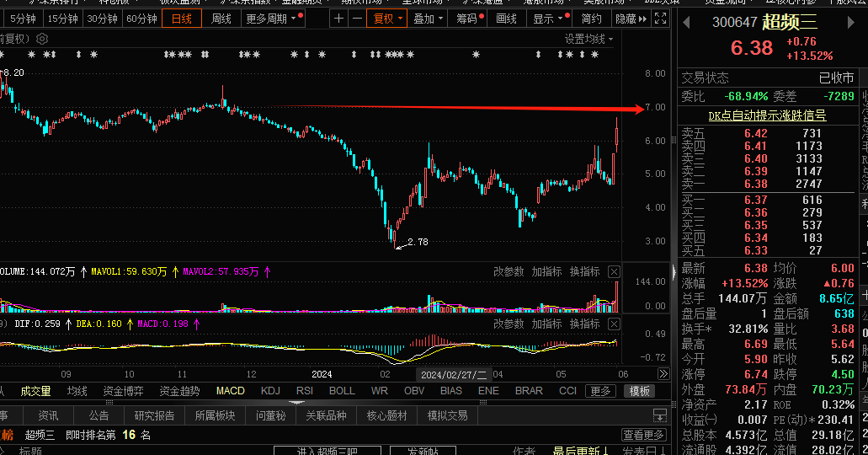
Task: Open 核心题材 core themes tab
Action: [x=387, y=415]
